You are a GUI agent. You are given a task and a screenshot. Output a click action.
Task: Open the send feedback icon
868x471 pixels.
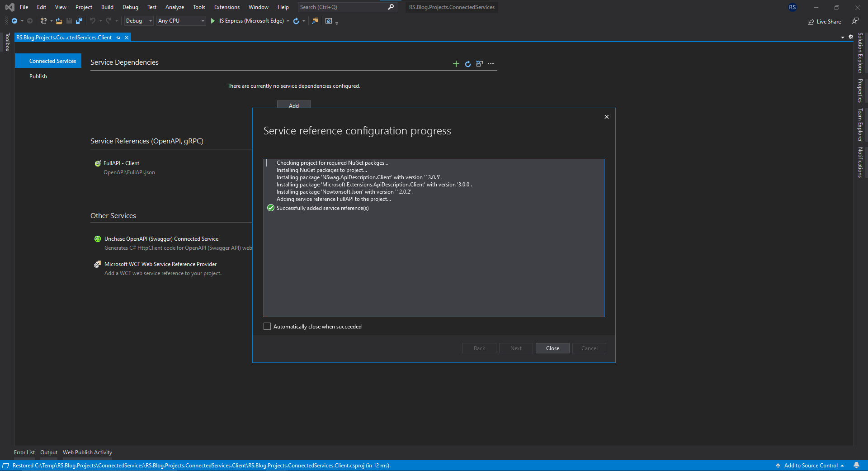coord(855,21)
